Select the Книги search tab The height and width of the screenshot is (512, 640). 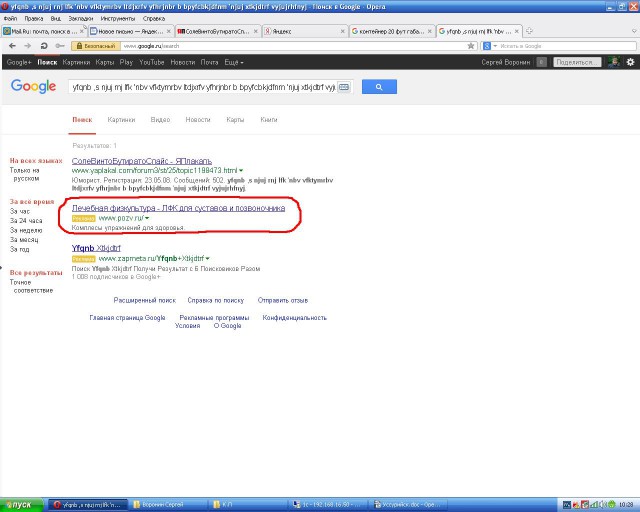269,120
